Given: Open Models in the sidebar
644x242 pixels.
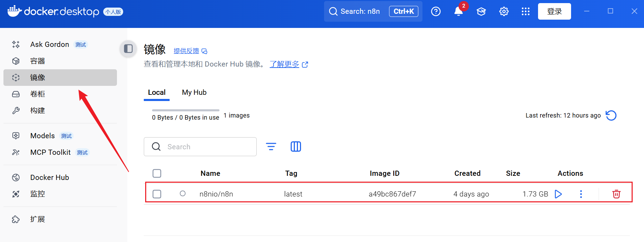Looking at the screenshot, I should tap(60, 136).
